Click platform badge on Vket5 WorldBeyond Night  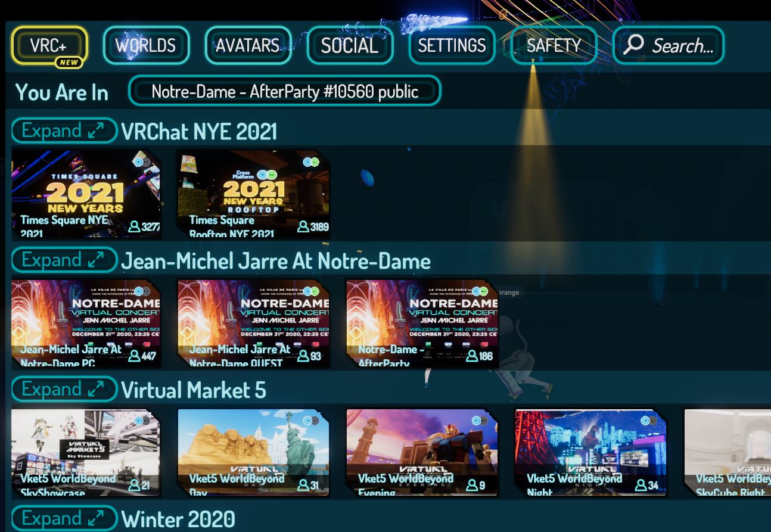[648, 421]
